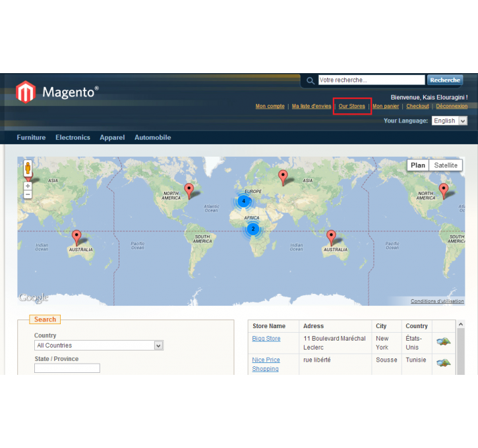Viewport: 478px width, 448px height.
Task: Switch the map to Satellite view
Action: click(446, 165)
